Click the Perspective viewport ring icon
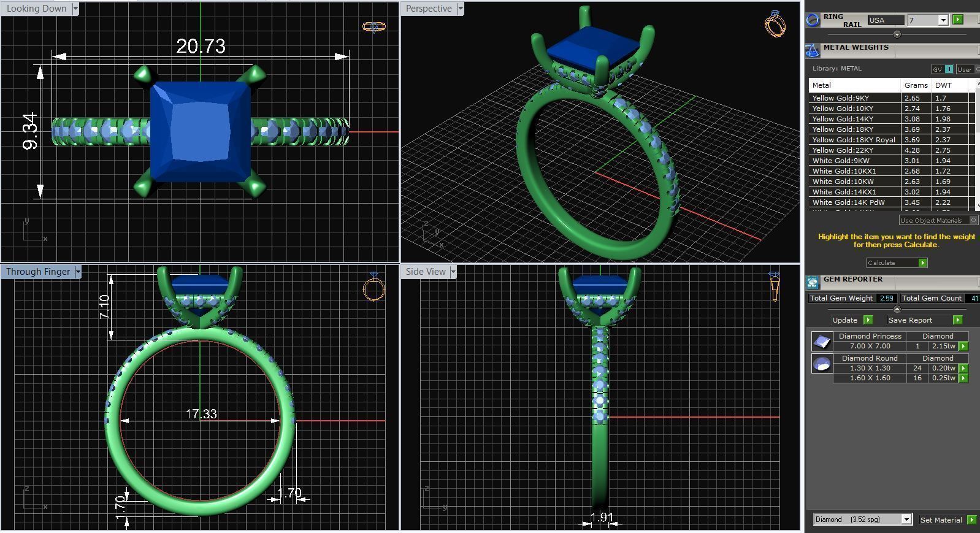The height and width of the screenshot is (533, 980). [x=775, y=24]
